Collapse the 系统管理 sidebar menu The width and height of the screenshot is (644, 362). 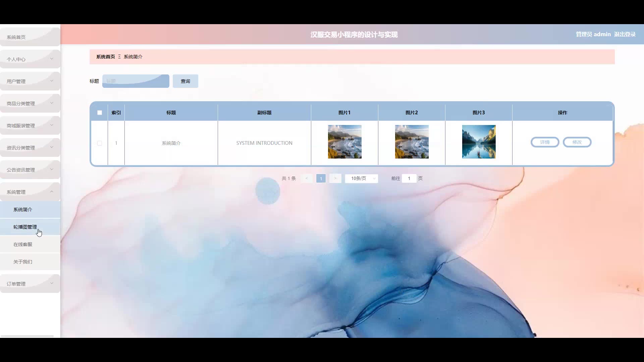pyautogui.click(x=30, y=192)
